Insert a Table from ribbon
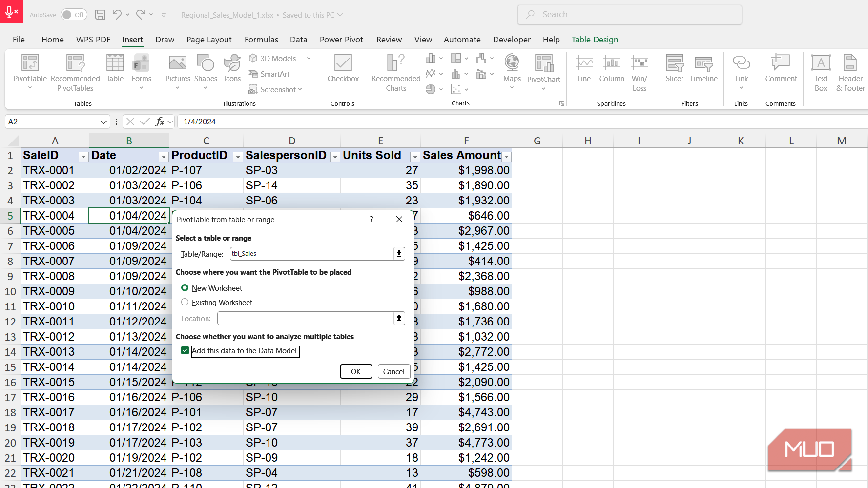Image resolution: width=868 pixels, height=488 pixels. [115, 68]
